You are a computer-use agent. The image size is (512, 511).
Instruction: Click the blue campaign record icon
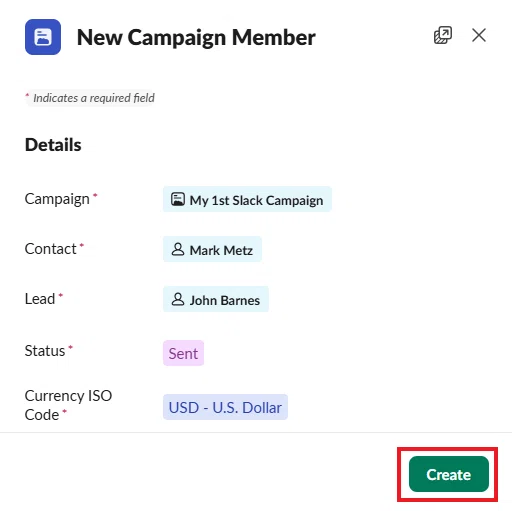(x=43, y=37)
